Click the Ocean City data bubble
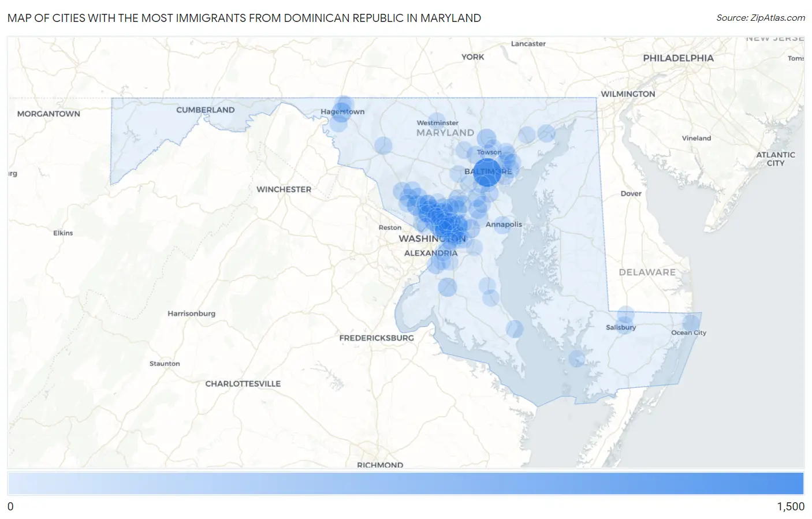812x519 pixels. (691, 323)
